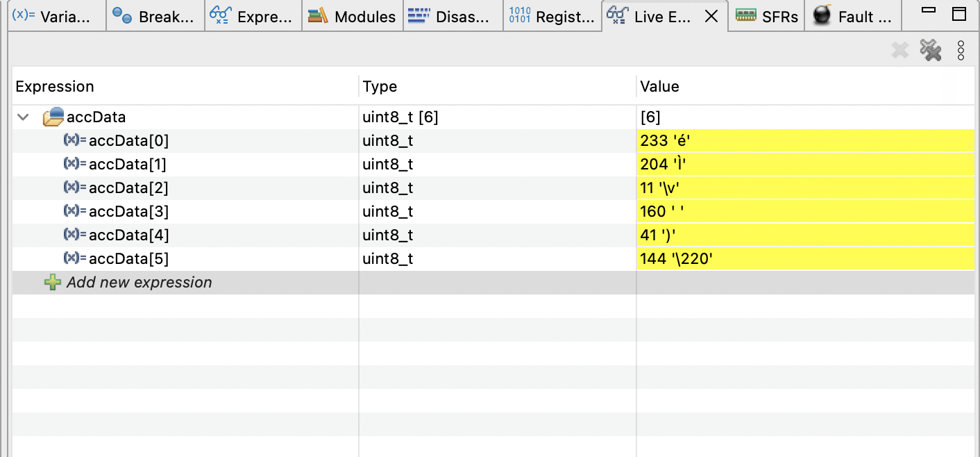This screenshot has width=980, height=457.
Task: Click the green plus Add expression icon
Action: (x=52, y=283)
